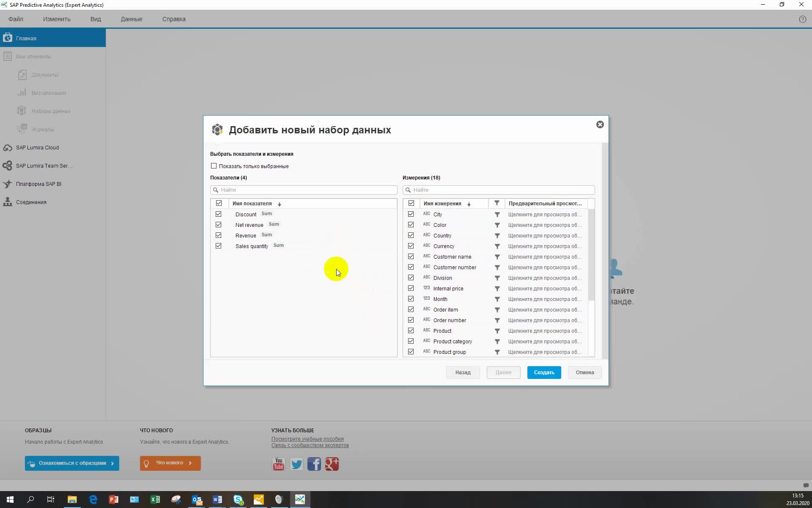Click the filter icon for Internal price
Image resolution: width=812 pixels, height=508 pixels.
click(x=497, y=289)
